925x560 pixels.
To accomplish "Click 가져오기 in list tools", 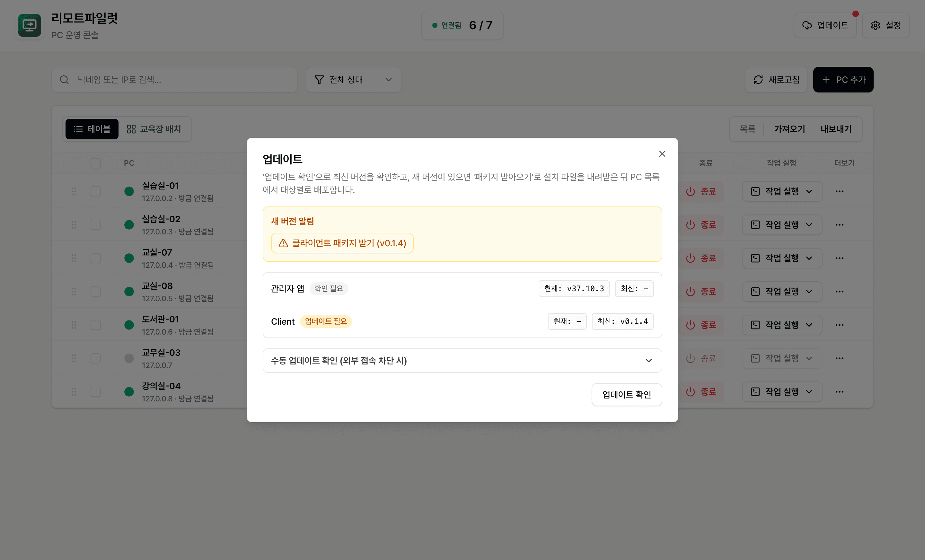I will [789, 129].
